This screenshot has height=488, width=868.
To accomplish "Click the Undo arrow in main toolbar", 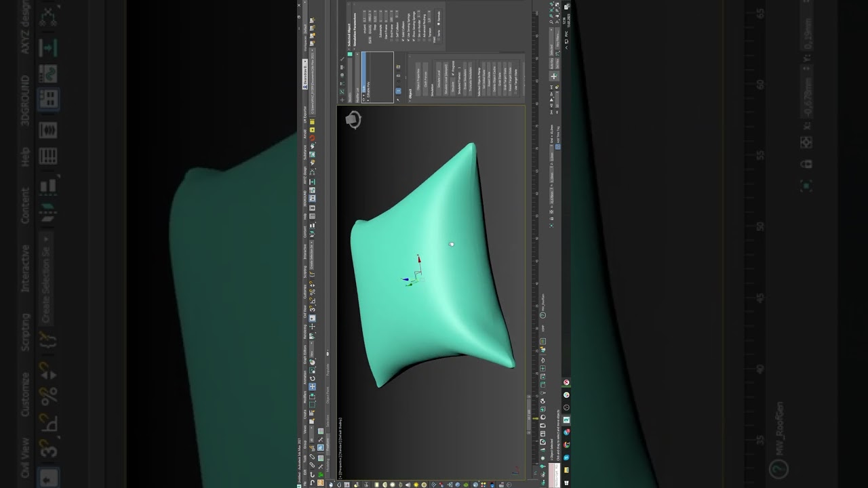I will click(x=313, y=482).
